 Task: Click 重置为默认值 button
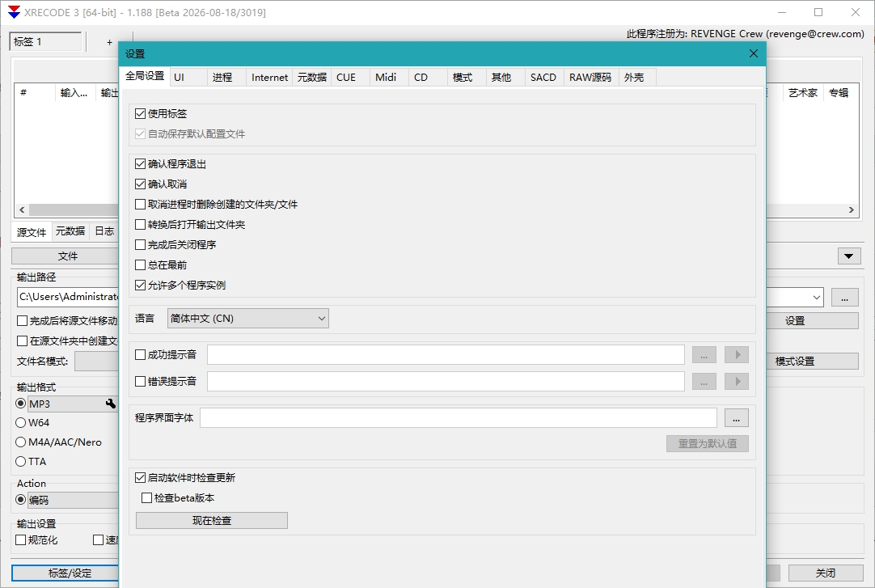coord(707,443)
